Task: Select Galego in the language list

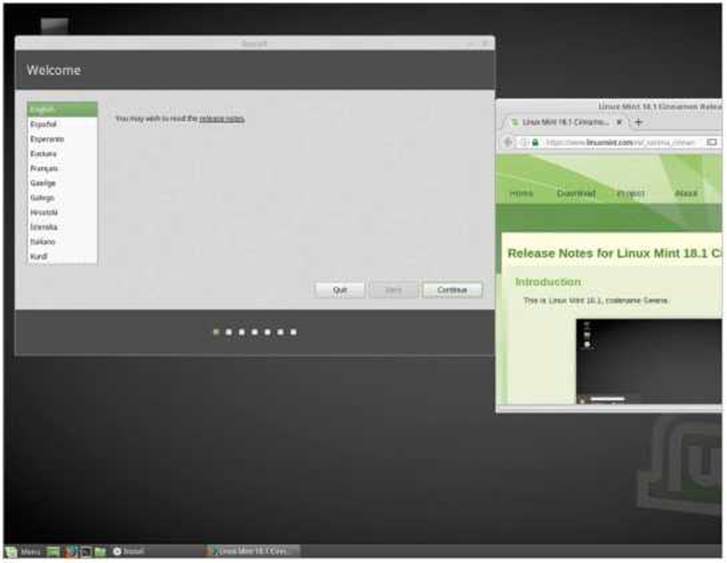Action: [x=62, y=198]
